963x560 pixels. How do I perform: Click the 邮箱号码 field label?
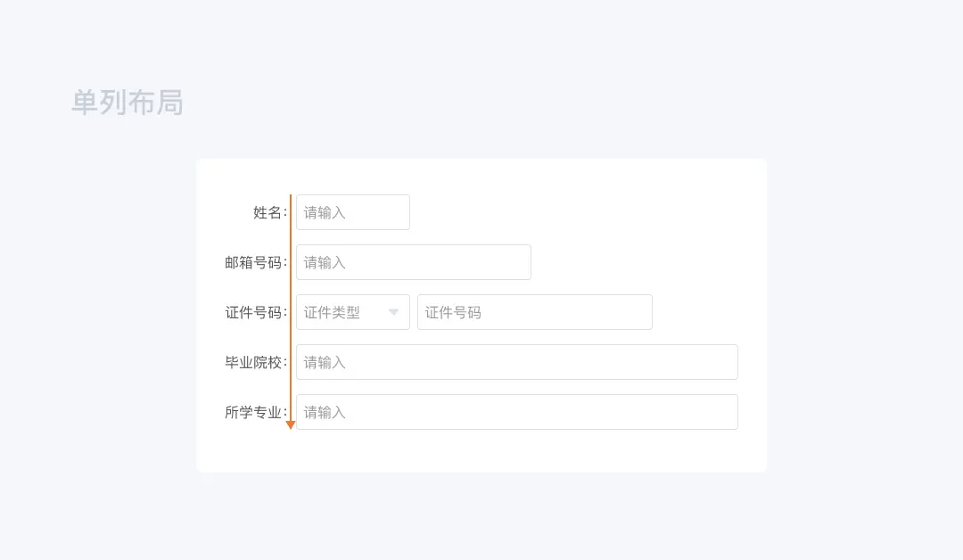(x=253, y=262)
